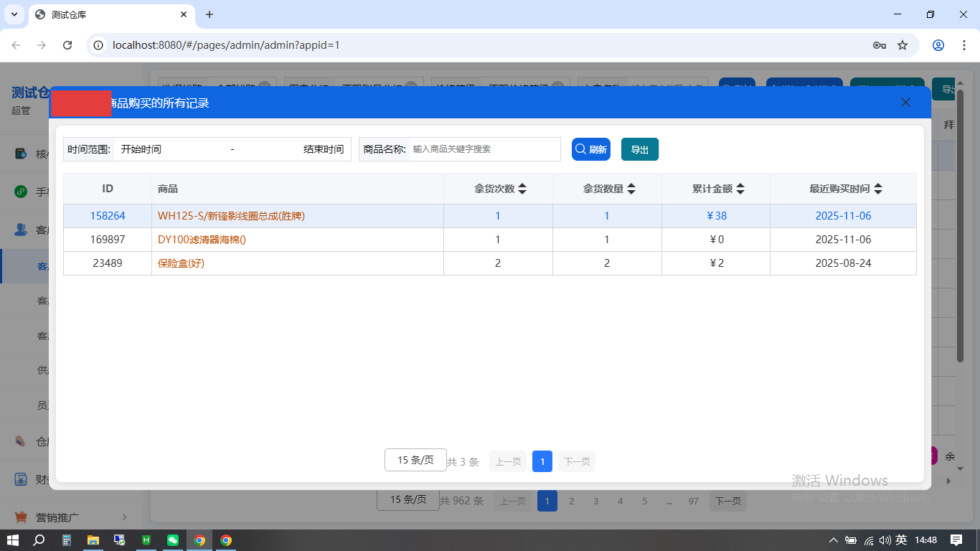The width and height of the screenshot is (980, 551).
Task: Bookmark the page with the star icon
Action: tap(903, 44)
